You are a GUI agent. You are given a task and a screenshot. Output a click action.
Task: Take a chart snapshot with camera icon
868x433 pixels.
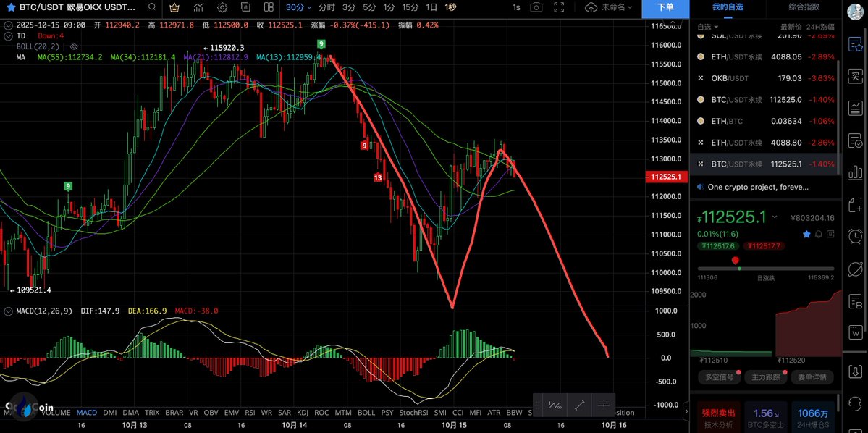coord(536,7)
